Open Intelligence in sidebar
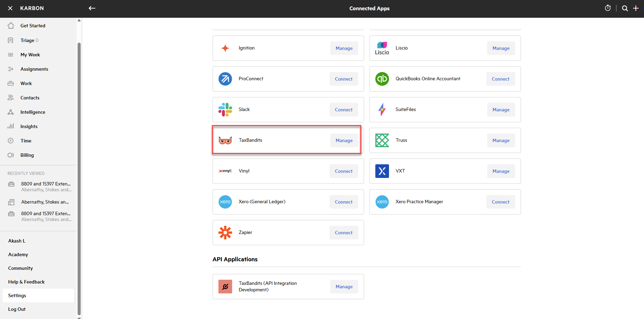This screenshot has height=319, width=644. tap(33, 112)
